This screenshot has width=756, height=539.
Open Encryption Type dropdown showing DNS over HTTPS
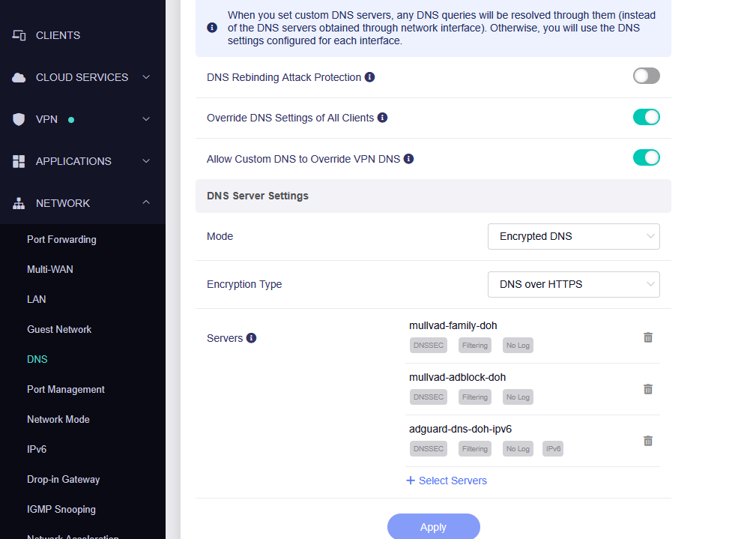pos(573,284)
